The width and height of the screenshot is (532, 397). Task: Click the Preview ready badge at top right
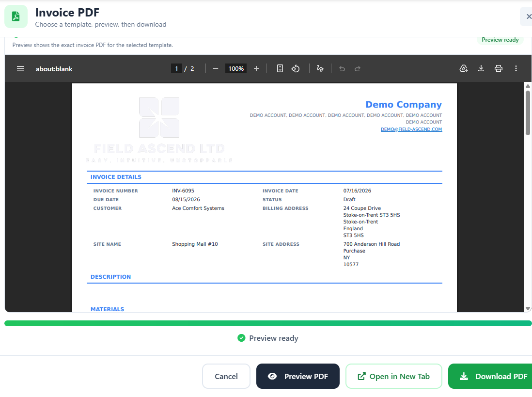(500, 40)
